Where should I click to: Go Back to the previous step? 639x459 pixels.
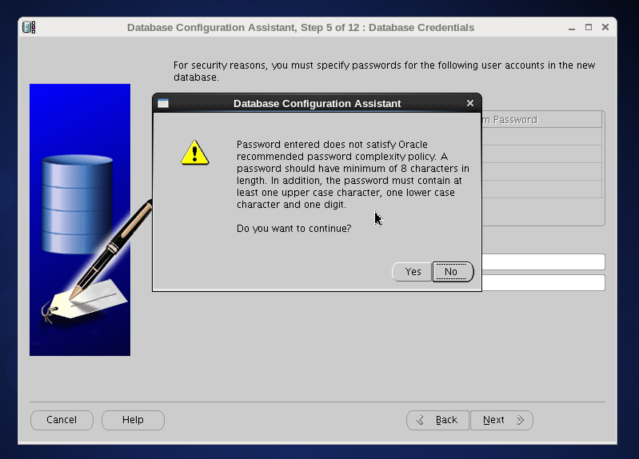[436, 420]
